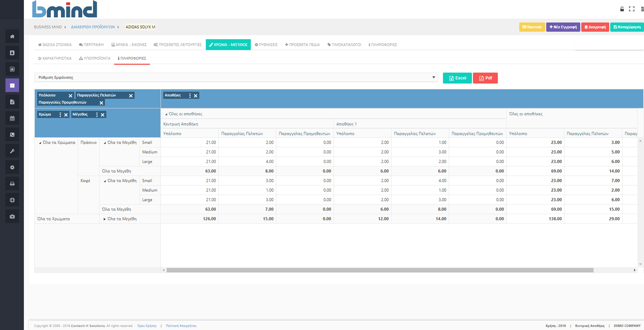Click the yellow Barcode button
This screenshot has width=644, height=330.
click(x=532, y=27)
